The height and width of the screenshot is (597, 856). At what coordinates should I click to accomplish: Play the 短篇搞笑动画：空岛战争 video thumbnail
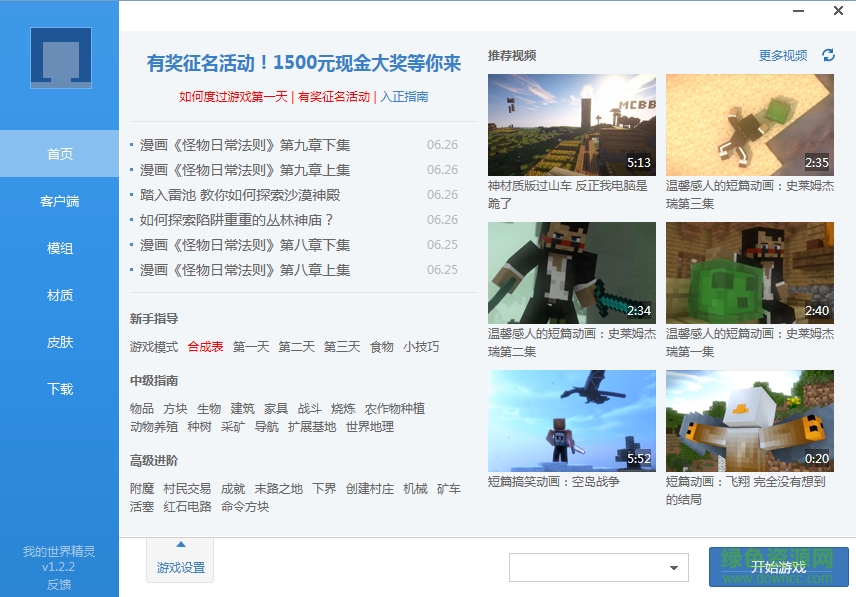[x=571, y=418]
